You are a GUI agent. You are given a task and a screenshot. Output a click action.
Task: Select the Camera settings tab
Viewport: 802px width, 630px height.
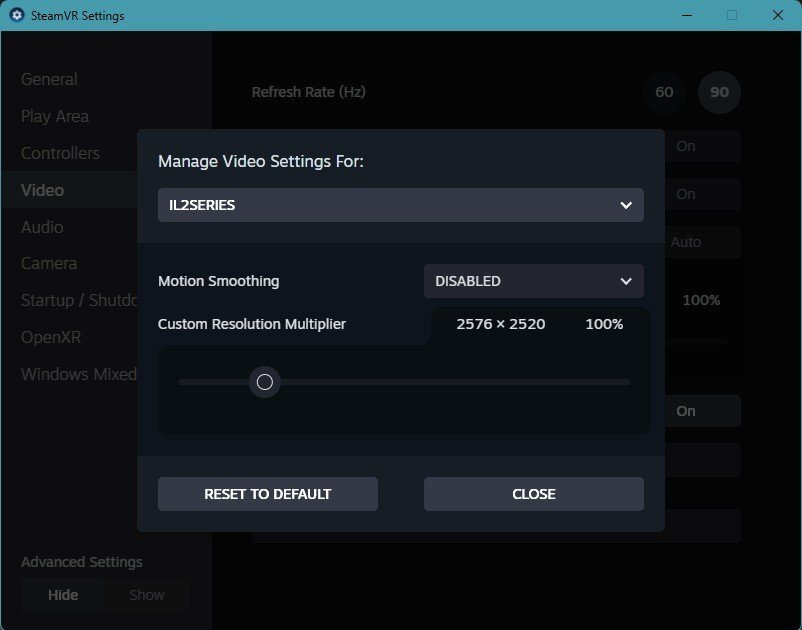click(x=49, y=263)
